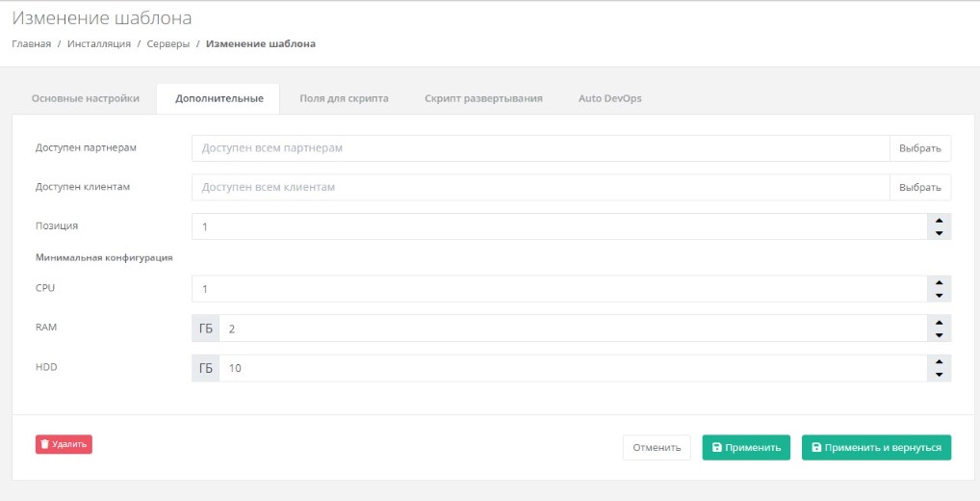Switch to the Основные настройки tab
This screenshot has height=501, width=980.
coord(85,98)
